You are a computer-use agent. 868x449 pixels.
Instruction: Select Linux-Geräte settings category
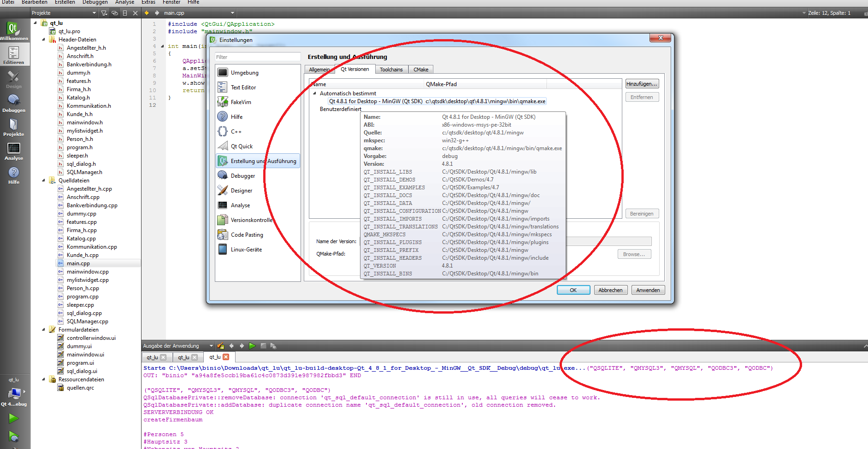coord(258,250)
